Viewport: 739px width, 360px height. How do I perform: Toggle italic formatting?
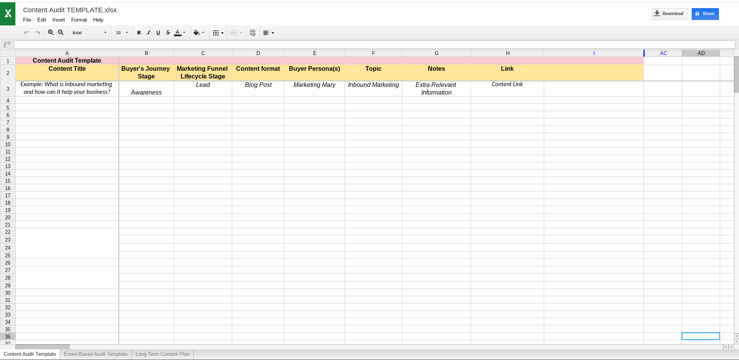coord(148,33)
